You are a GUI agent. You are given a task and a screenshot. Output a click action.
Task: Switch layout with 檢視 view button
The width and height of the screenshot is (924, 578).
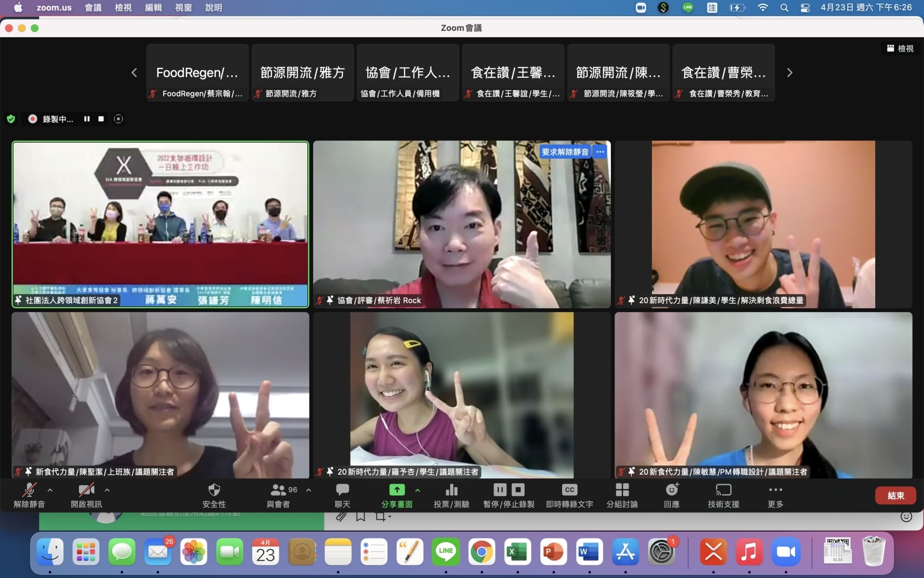point(900,48)
